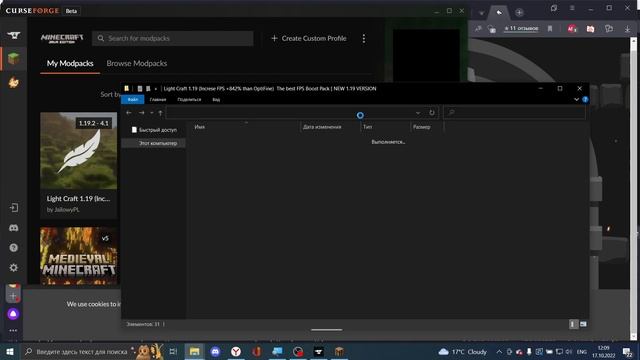Open the Вид ribbon tab in Explorer
The width and height of the screenshot is (640, 360).
[216, 99]
